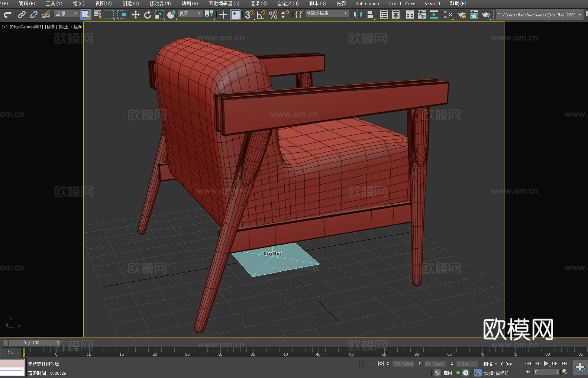Open Select by Name list
This screenshot has height=378, width=588.
coord(98,14)
